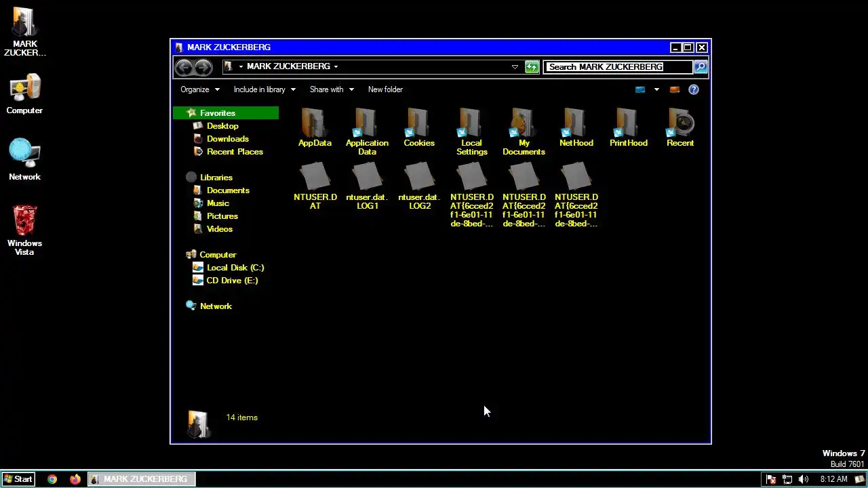Click the Start button
Image resolution: width=868 pixels, height=488 pixels.
[18, 479]
